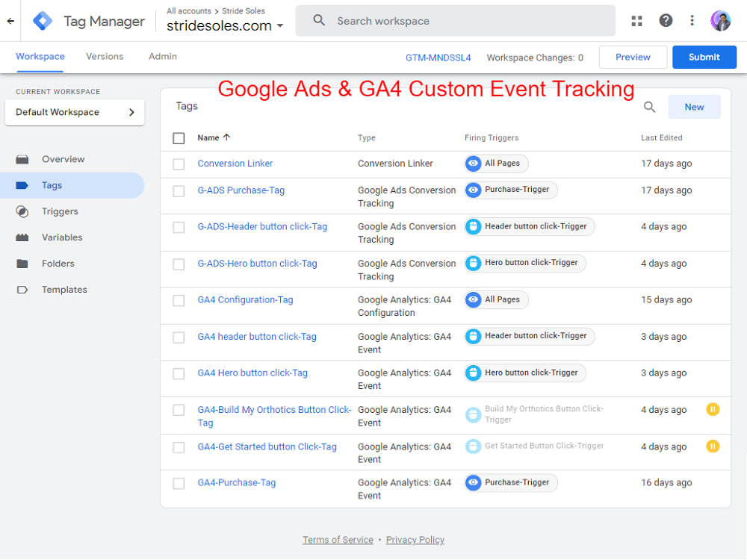
Task: Click Header button click-Trigger on G-ADS-Header row
Action: click(x=530, y=226)
